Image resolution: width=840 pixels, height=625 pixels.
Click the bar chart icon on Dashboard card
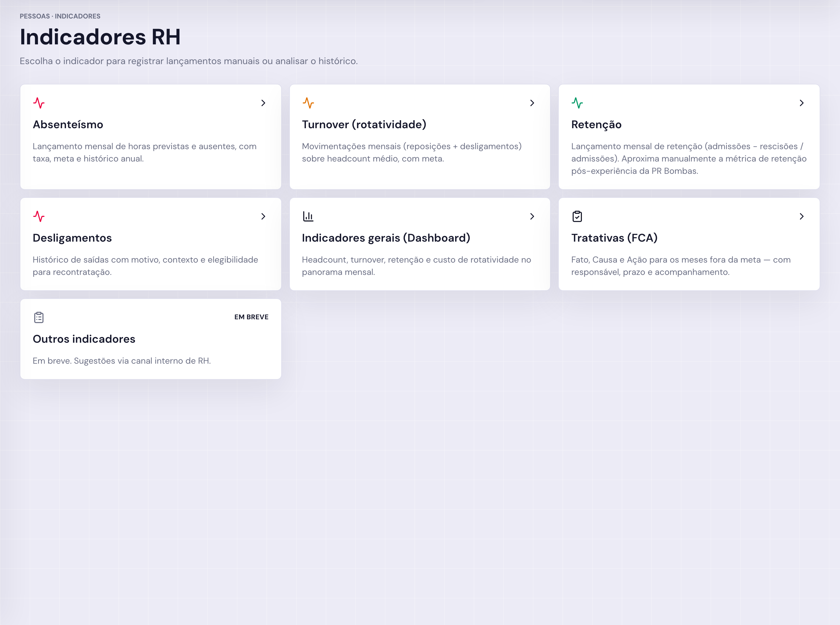tap(308, 216)
